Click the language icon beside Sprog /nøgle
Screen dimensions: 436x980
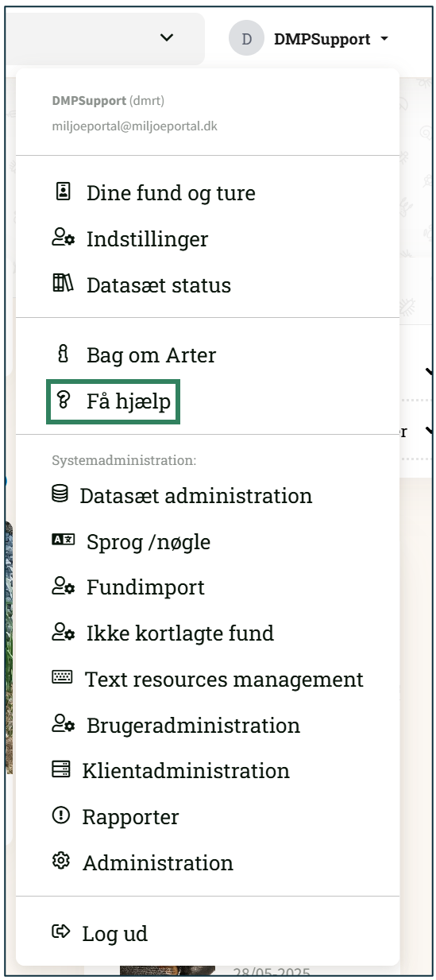click(63, 540)
